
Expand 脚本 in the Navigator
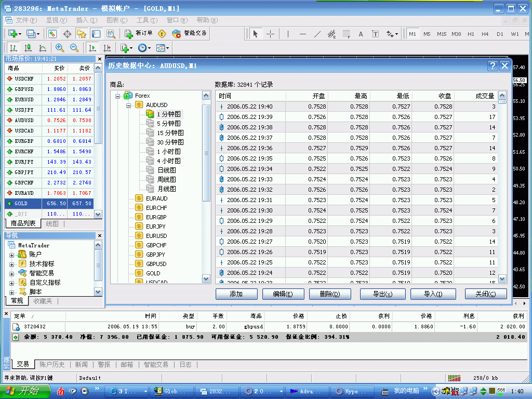click(11, 292)
